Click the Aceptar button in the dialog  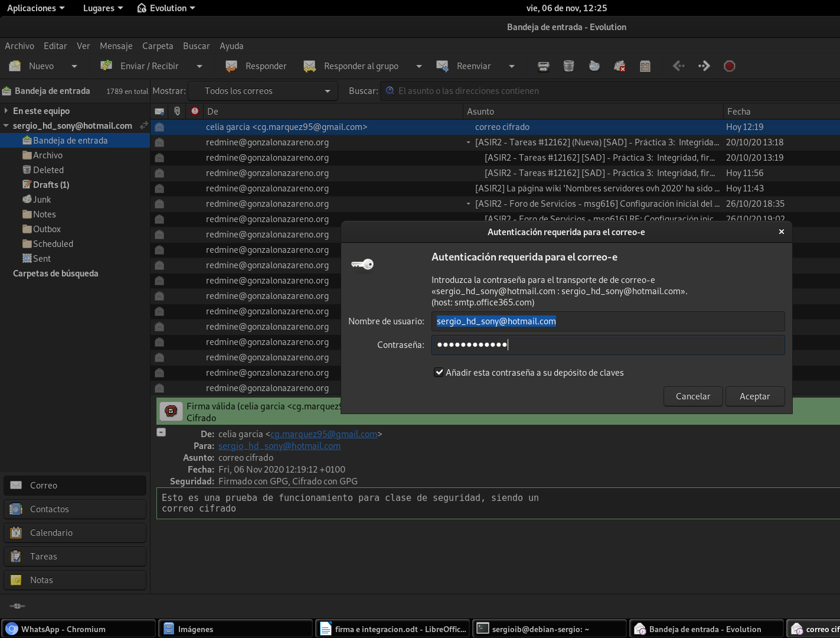click(x=755, y=396)
